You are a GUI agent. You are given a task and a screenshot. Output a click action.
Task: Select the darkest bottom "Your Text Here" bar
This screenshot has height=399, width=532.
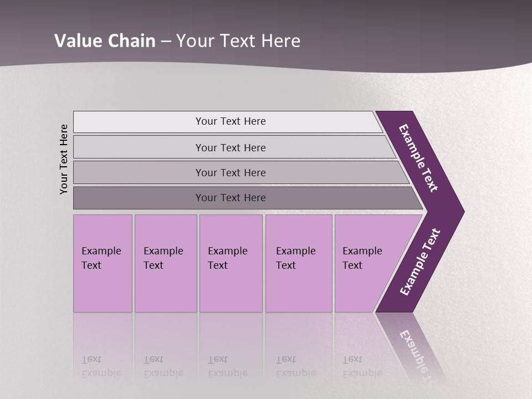pos(230,198)
